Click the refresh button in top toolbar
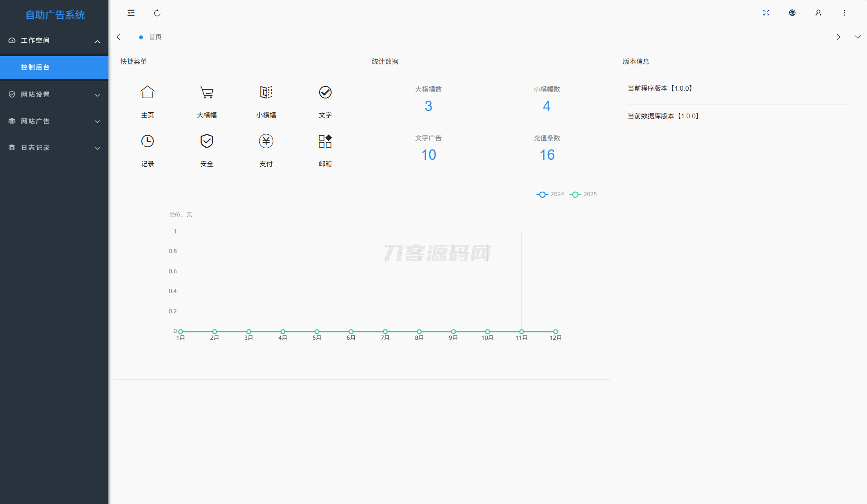The height and width of the screenshot is (504, 867). (157, 13)
